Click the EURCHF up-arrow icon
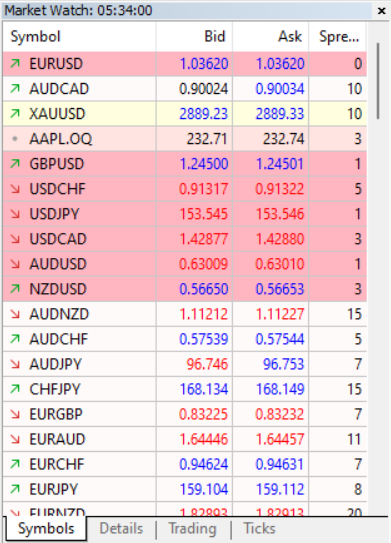The width and height of the screenshot is (391, 543). pyautogui.click(x=15, y=464)
